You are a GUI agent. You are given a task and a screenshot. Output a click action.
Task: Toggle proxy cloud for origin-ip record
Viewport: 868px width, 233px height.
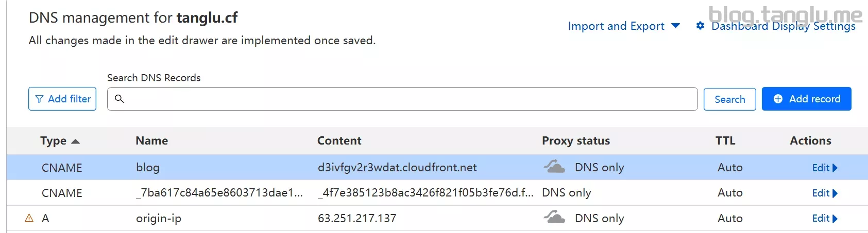coord(554,218)
